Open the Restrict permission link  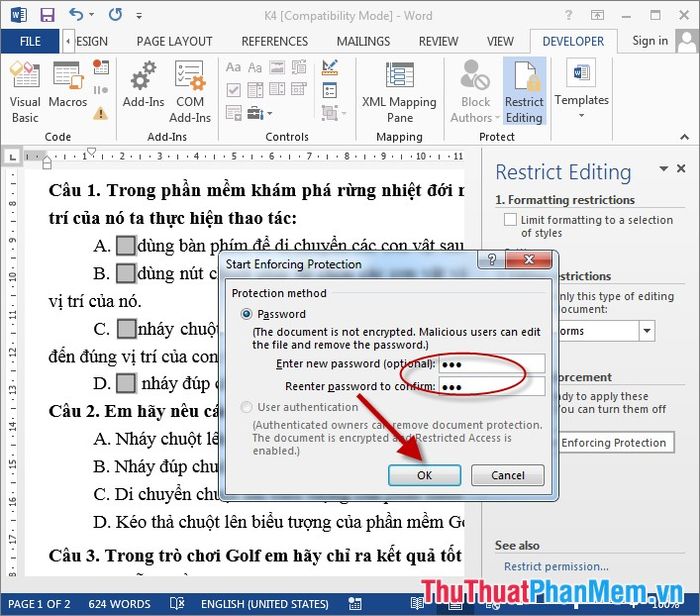click(556, 567)
